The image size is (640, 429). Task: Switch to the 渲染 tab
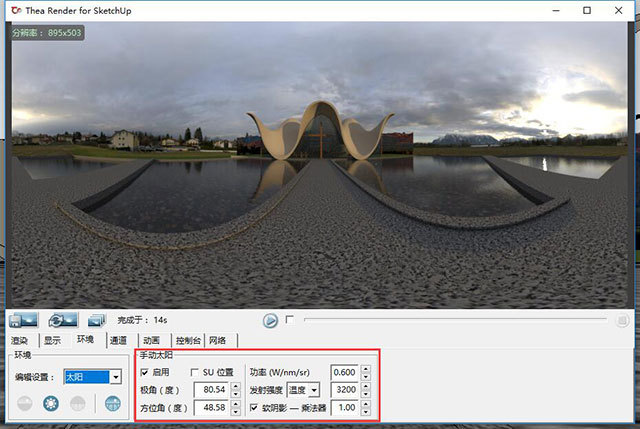19,340
